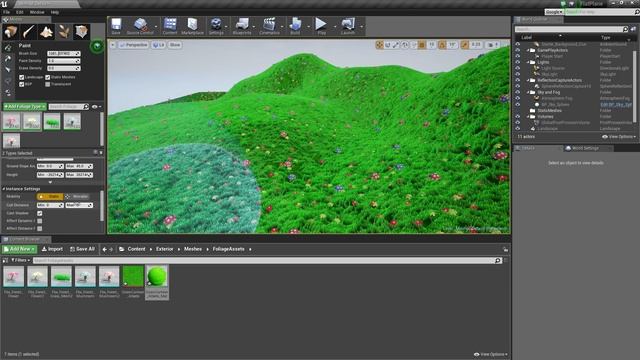Image resolution: width=640 pixels, height=360 pixels.
Task: Select the Paint mode brush icon
Action: [29, 32]
